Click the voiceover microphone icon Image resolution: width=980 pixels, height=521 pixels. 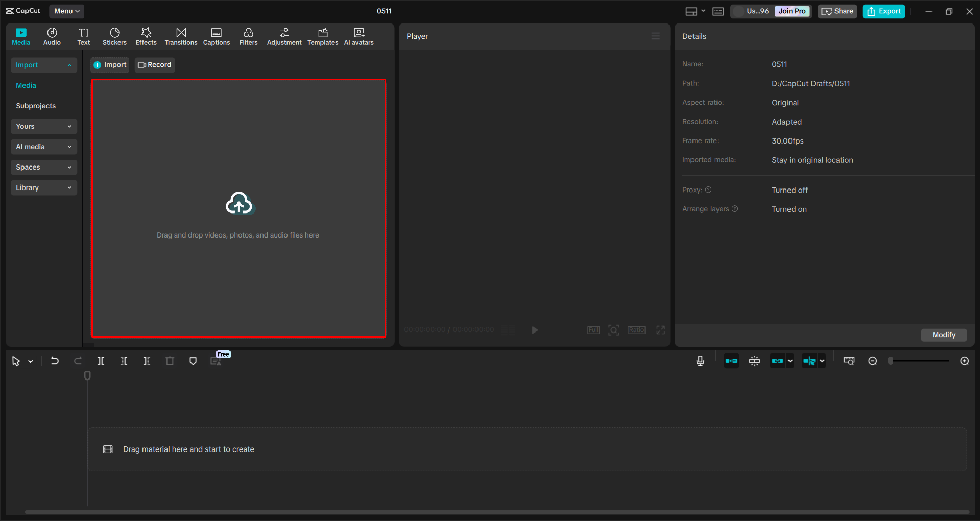coord(700,361)
